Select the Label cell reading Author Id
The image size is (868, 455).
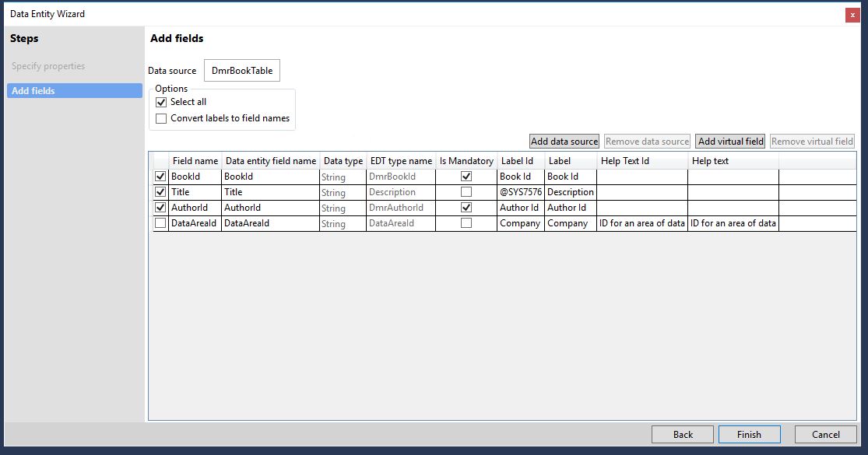pos(570,208)
